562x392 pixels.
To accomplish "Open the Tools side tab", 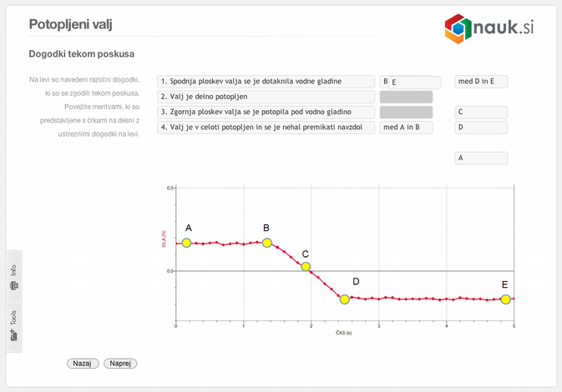I will 13,326.
